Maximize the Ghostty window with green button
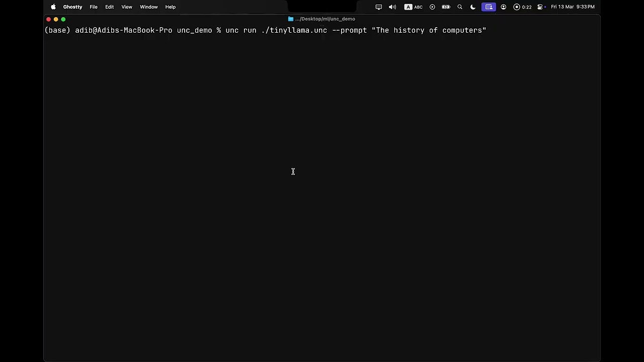Viewport: 644px width, 362px height. point(63,19)
